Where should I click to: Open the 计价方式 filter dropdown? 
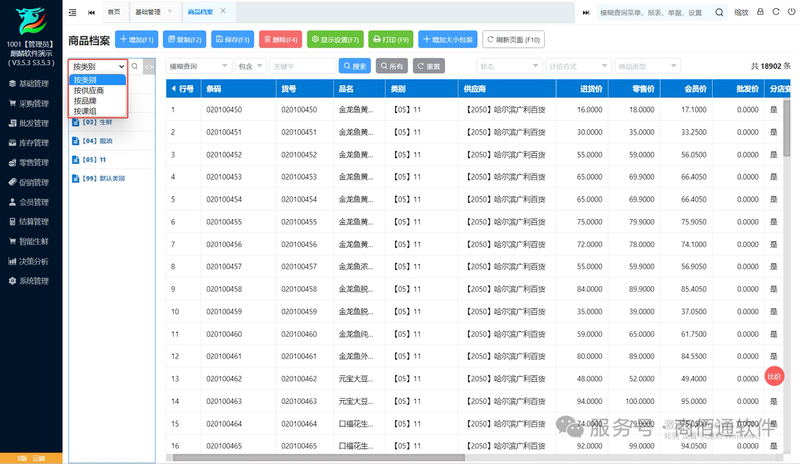tap(578, 66)
